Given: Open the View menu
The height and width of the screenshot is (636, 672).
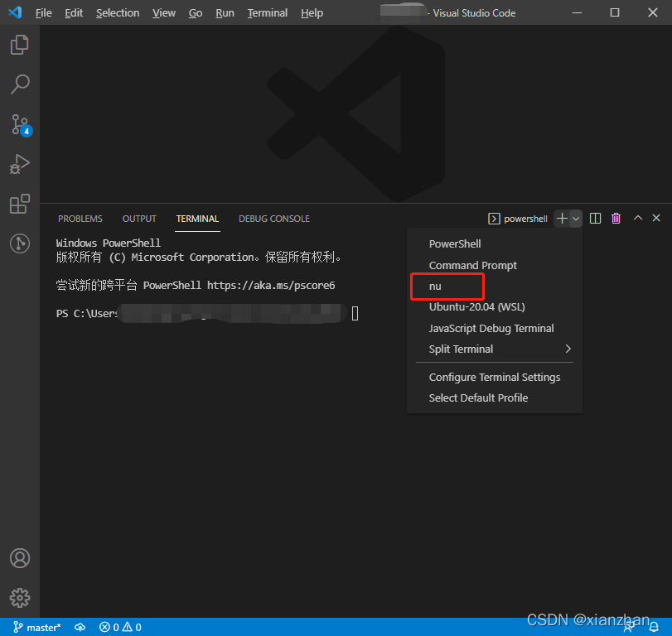Looking at the screenshot, I should [x=164, y=13].
